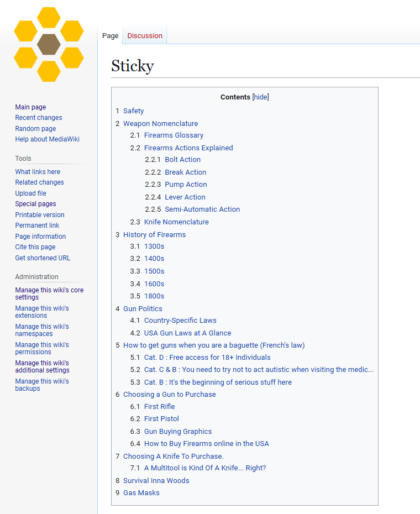Screen dimensions: 420x514
Task: Open Manage this wiki's additional settings
Action: point(43,367)
